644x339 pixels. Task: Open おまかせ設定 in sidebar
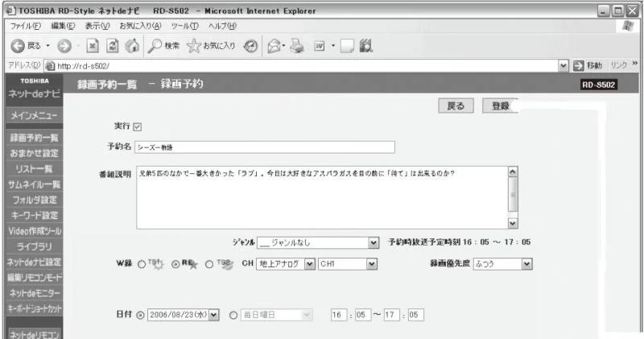[x=34, y=153]
